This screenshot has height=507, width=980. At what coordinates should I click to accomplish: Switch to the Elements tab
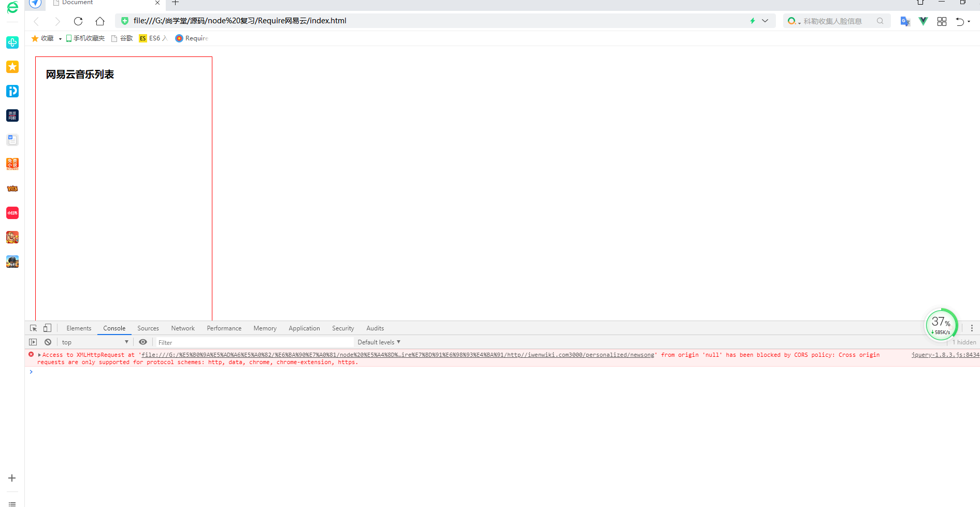tap(79, 328)
